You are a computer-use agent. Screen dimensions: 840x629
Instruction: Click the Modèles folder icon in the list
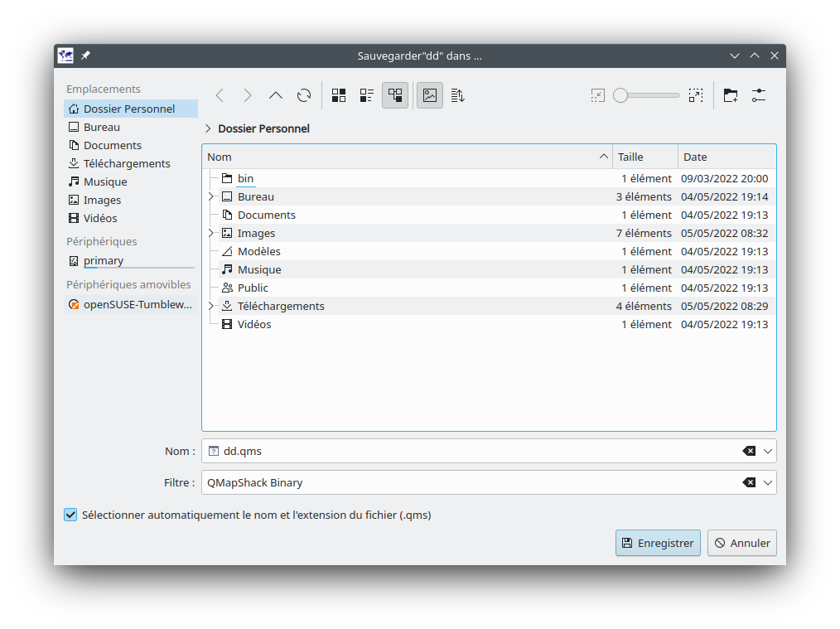pos(227,251)
